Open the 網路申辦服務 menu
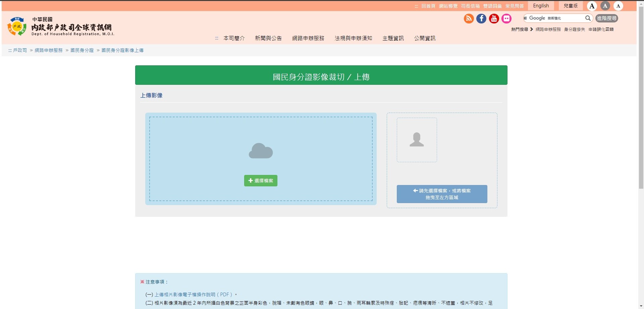Screen dimensions: 644x309 click(x=308, y=38)
